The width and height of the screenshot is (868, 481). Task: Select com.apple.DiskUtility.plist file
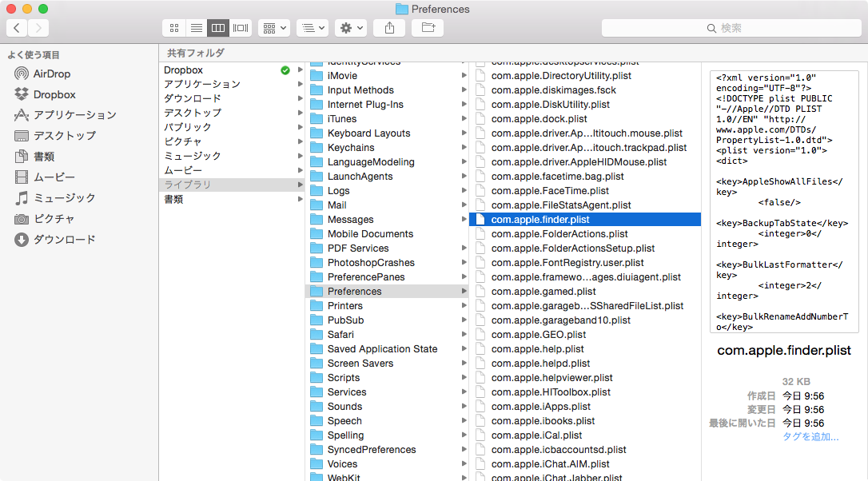point(585,105)
